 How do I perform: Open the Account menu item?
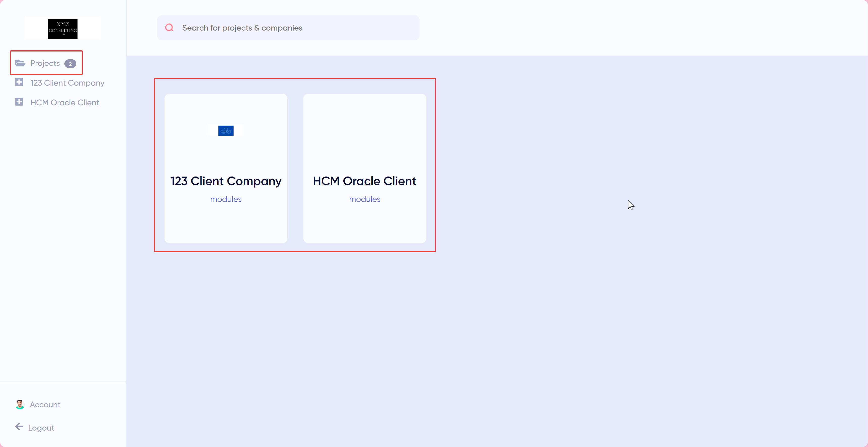point(45,405)
